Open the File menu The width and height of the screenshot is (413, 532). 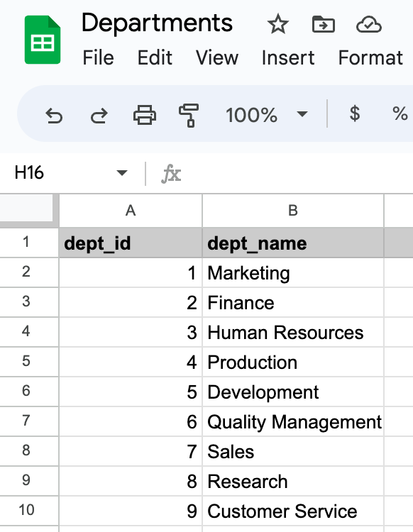pos(99,57)
